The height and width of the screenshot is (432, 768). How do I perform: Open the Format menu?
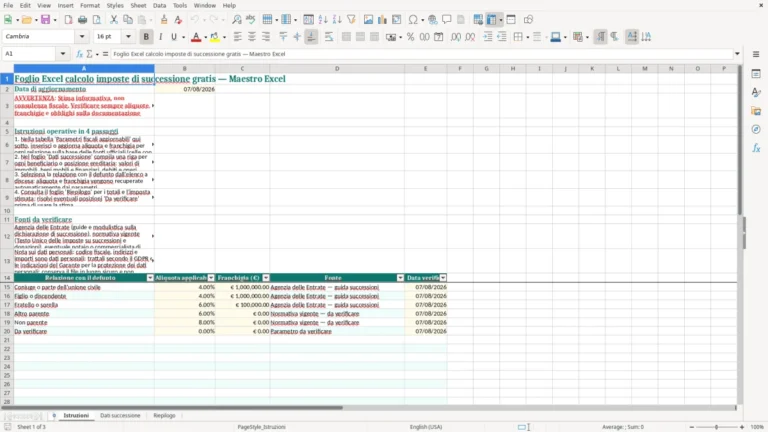point(90,5)
